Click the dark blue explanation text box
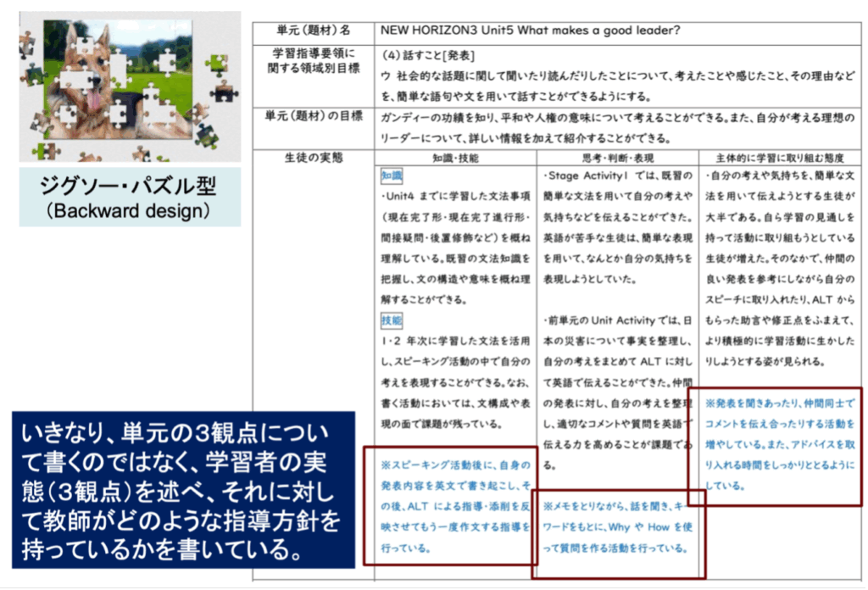Screen dimensions: 868x590 click(x=182, y=491)
